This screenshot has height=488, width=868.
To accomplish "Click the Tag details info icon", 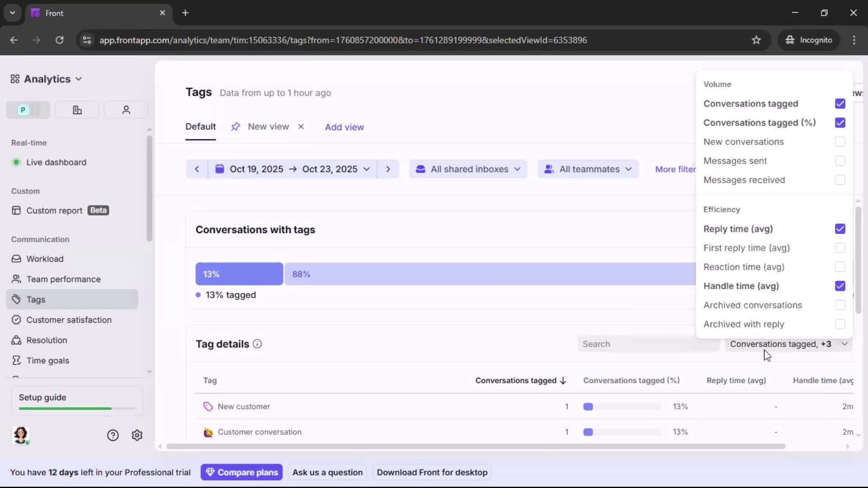I will click(257, 344).
